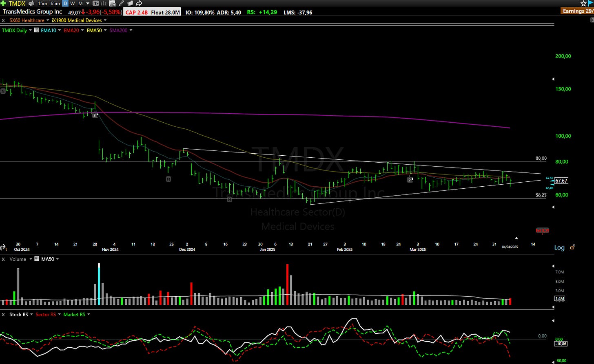Switch to the 65m timeframe

[x=55, y=3]
